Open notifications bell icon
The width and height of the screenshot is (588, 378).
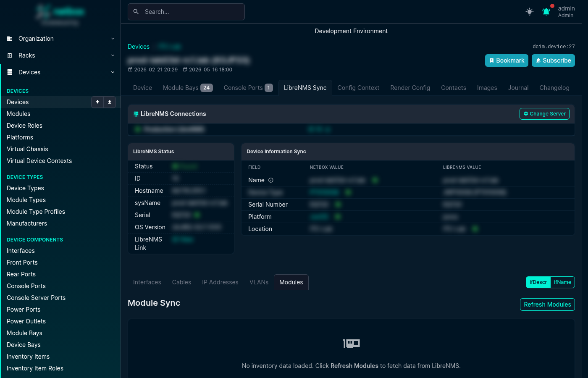[x=546, y=12]
